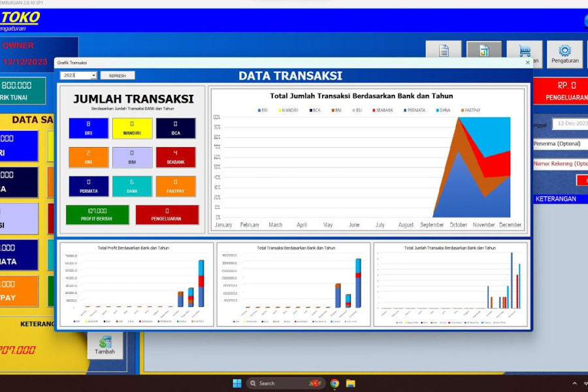The height and width of the screenshot is (392, 588).
Task: Open the chart report icon button
Action: point(483,50)
